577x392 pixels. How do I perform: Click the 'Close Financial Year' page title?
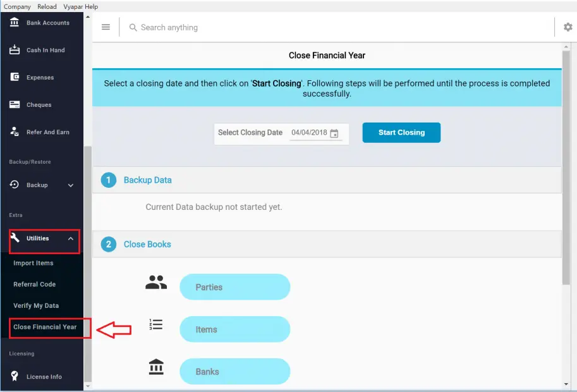tap(327, 55)
